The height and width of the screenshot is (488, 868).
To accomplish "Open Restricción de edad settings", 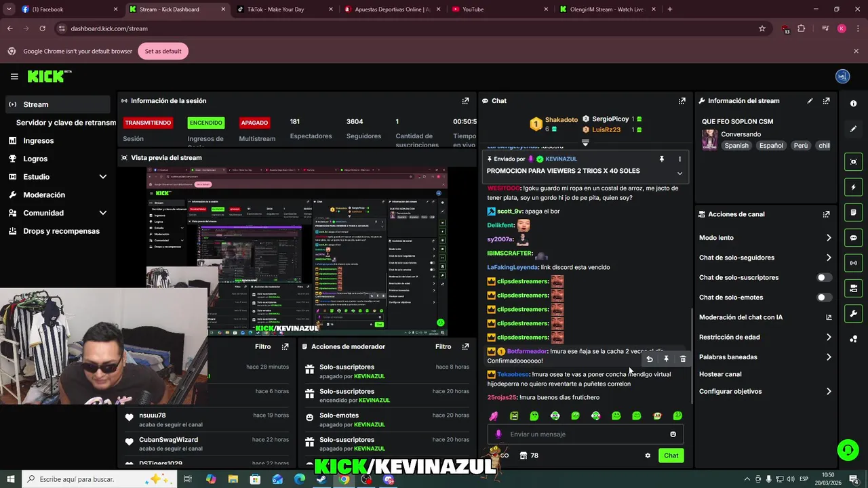I will [x=765, y=337].
